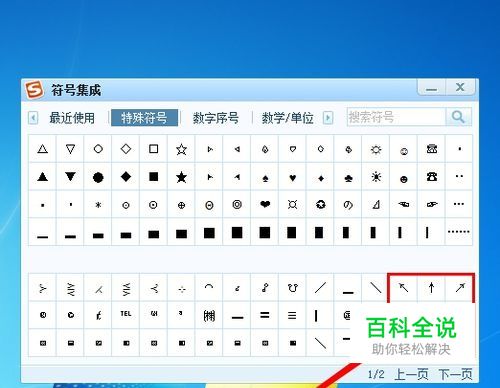This screenshot has width=500, height=388.
Task: Select the solid black star symbol
Action: tap(181, 177)
